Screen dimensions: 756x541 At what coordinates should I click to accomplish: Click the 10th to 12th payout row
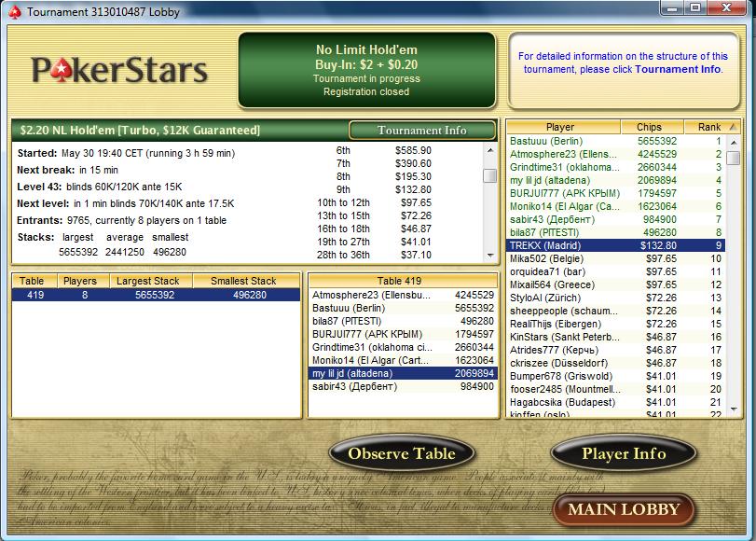(374, 202)
